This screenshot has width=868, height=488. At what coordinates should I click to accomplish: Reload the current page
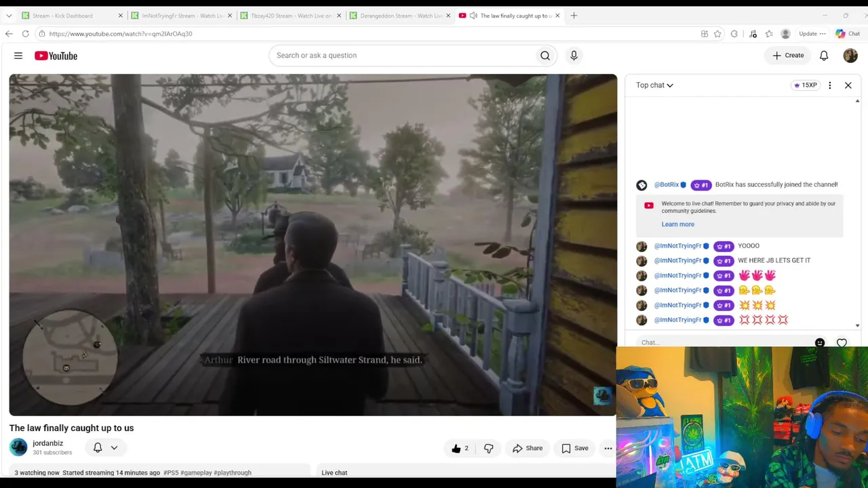pos(25,34)
